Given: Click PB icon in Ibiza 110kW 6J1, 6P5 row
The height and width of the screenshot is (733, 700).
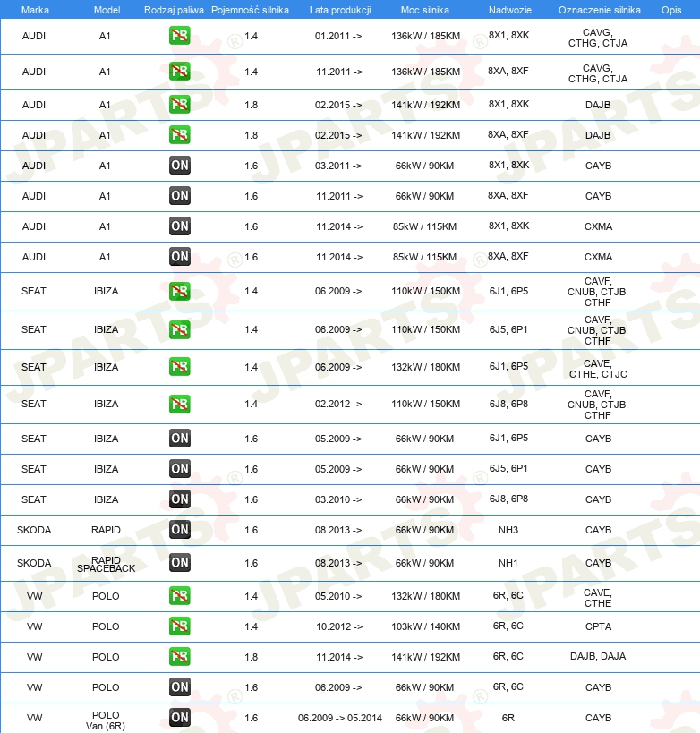Looking at the screenshot, I should (180, 291).
